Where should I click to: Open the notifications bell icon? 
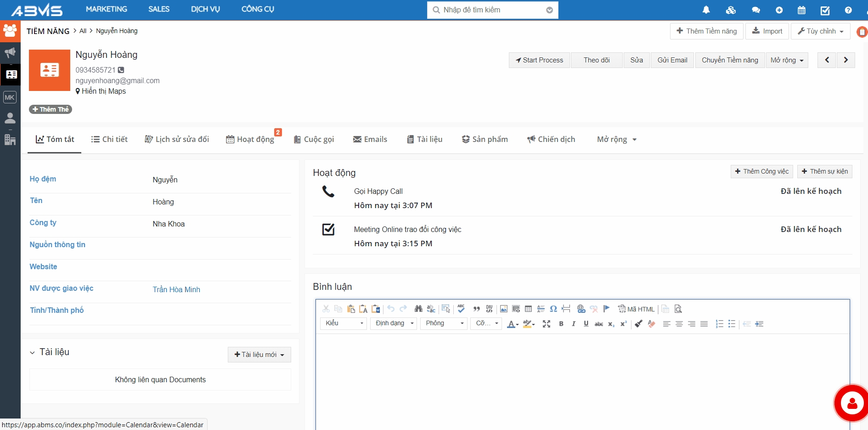click(706, 10)
